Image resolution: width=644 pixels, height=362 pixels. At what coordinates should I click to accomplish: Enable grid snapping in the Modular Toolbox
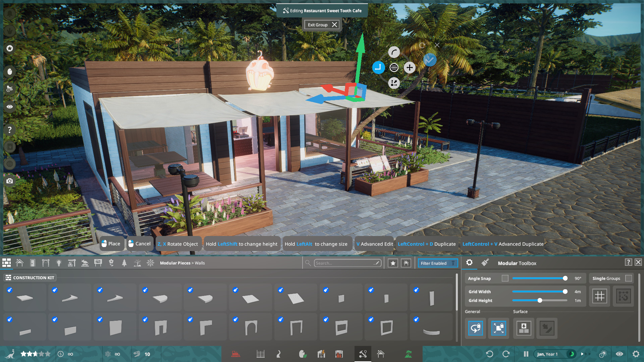599,296
